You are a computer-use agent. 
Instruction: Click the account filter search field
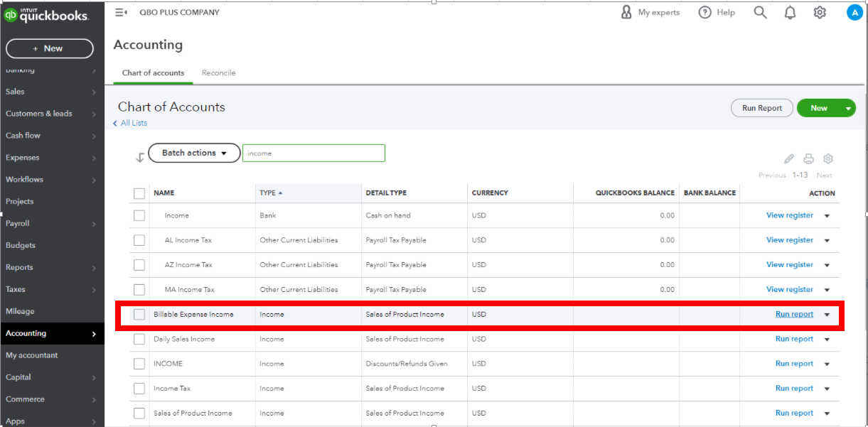[314, 153]
